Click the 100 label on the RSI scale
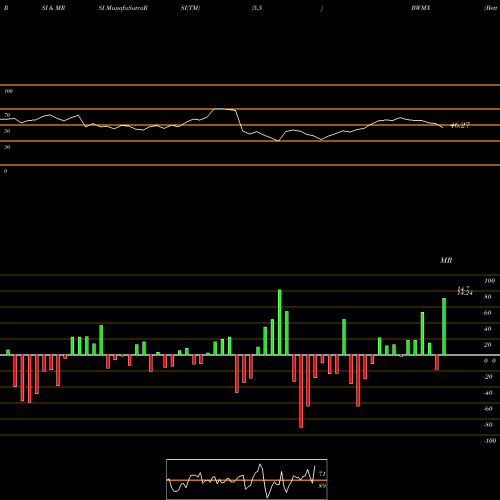This screenshot has height=500, width=500. [x=8, y=91]
